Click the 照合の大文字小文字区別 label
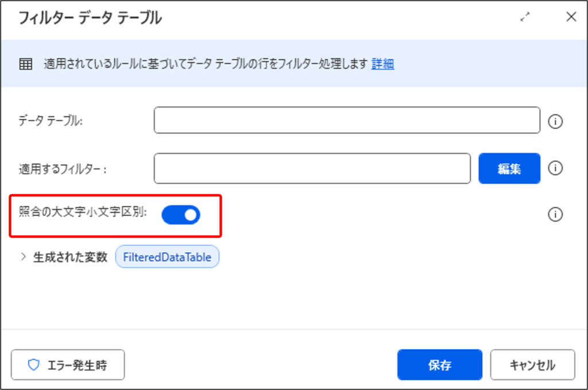Viewport: 588px width, 390px height. click(x=83, y=212)
